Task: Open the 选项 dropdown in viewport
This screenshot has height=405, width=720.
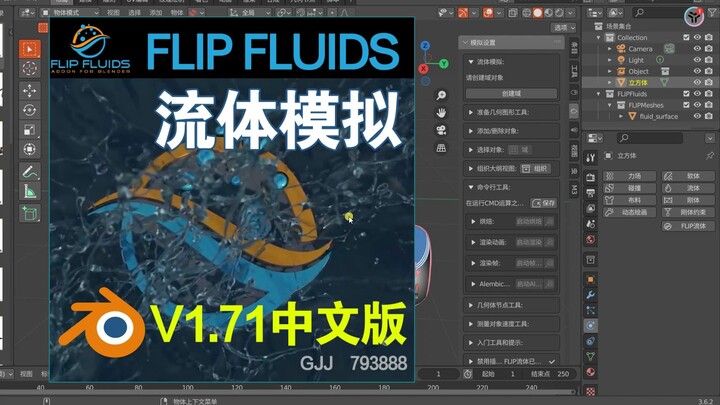Action: tap(564, 28)
